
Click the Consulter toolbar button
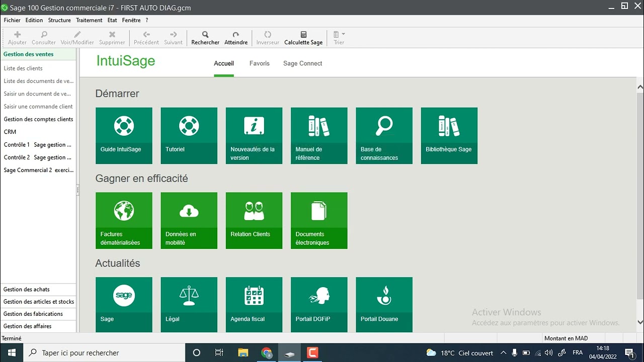(44, 38)
